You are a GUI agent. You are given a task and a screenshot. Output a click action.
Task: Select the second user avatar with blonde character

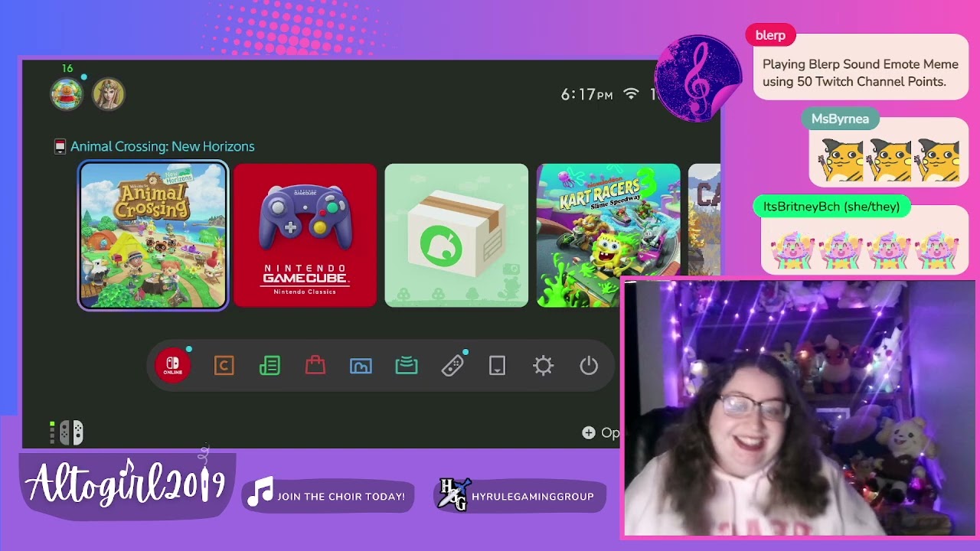tap(109, 94)
